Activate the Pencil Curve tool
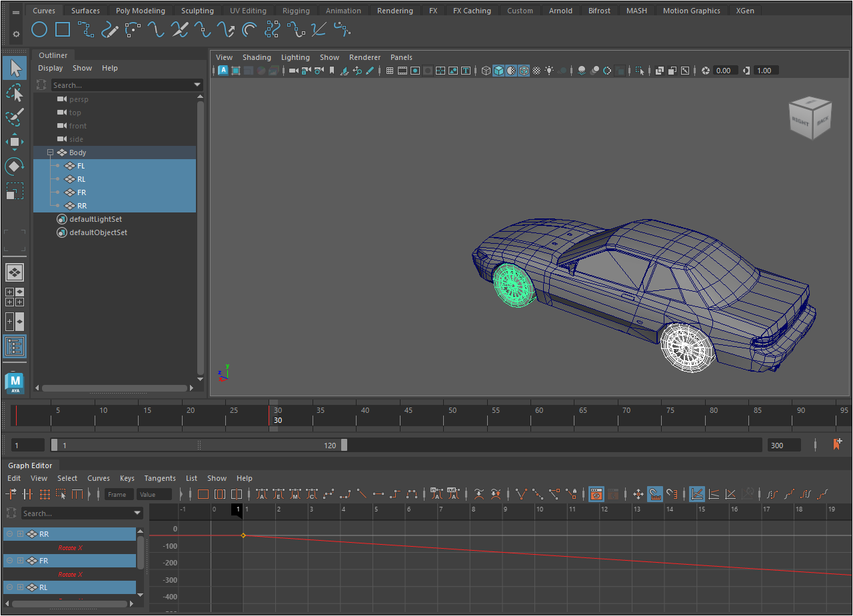This screenshot has height=616, width=853. click(x=109, y=29)
